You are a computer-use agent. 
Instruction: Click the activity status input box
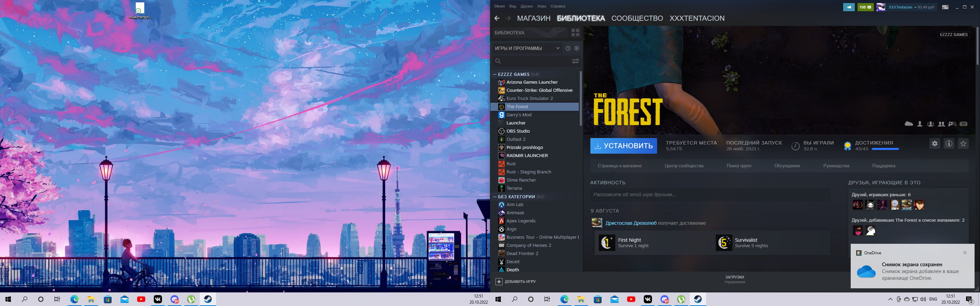click(x=710, y=194)
